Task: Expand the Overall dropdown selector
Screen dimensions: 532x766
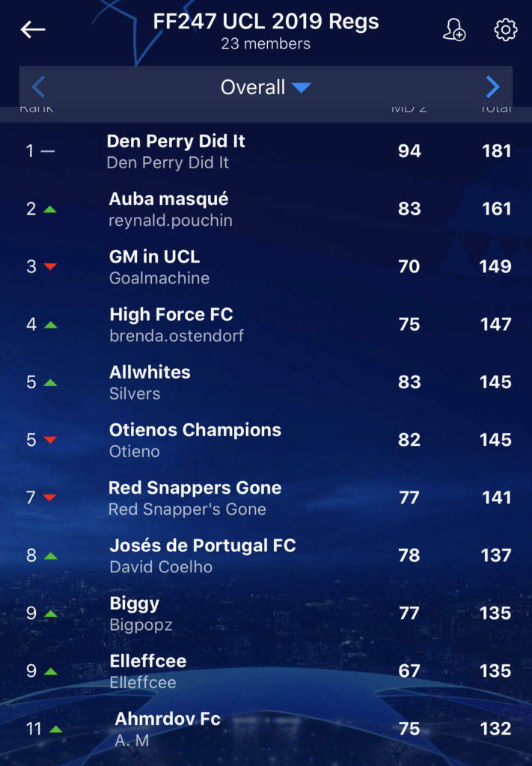Action: tap(266, 88)
